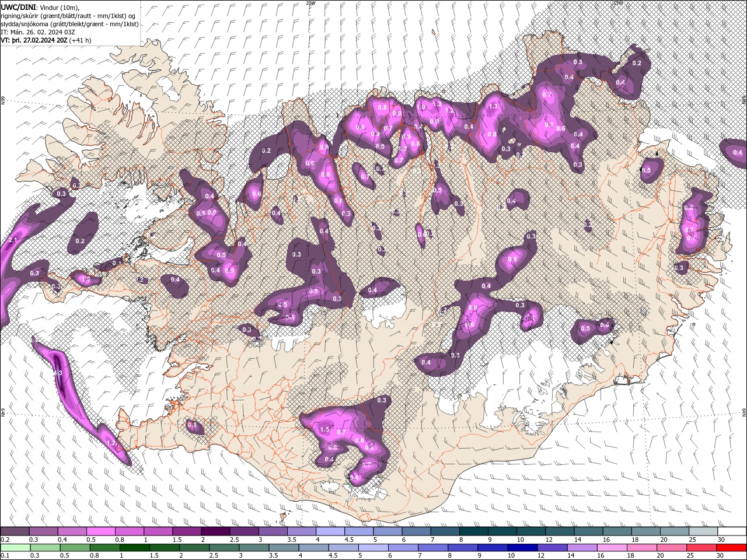
Task: Click the '1.5' value in the southern precipitation patch
Action: [x=325, y=429]
